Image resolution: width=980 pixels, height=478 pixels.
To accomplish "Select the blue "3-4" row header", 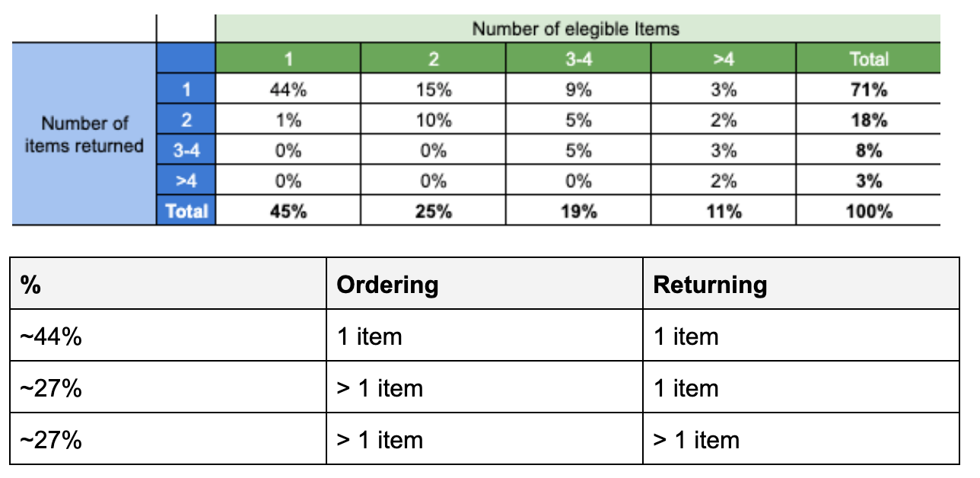I will 186,151.
